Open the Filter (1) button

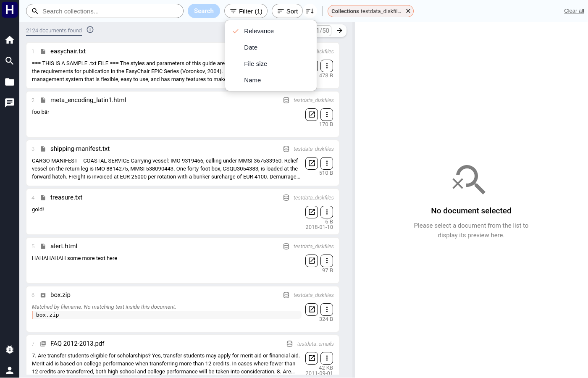tap(246, 11)
